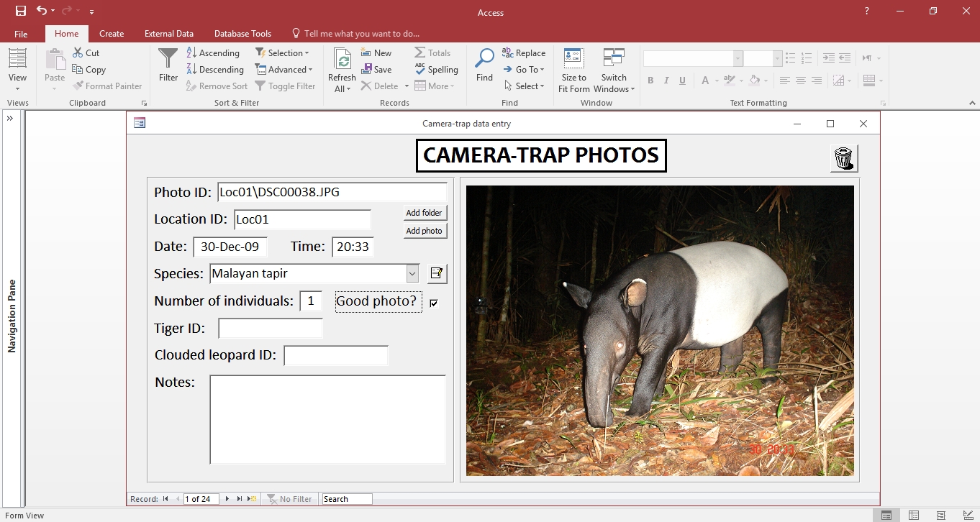
Task: Switch to Layout View in status bar
Action: point(940,515)
